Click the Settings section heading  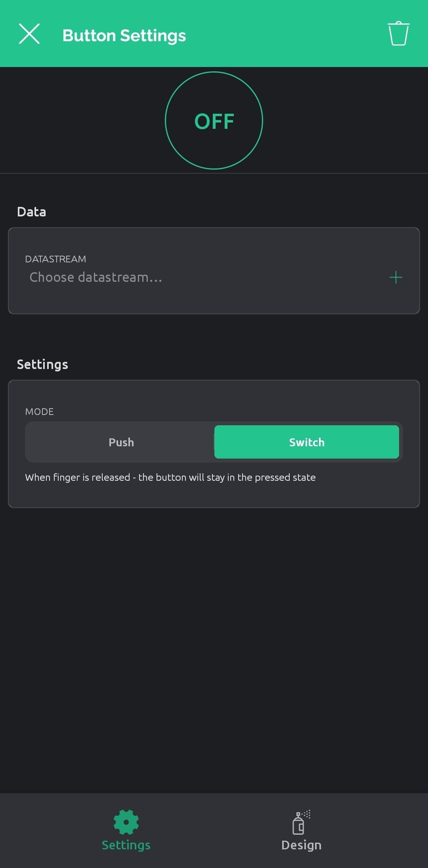click(x=42, y=365)
